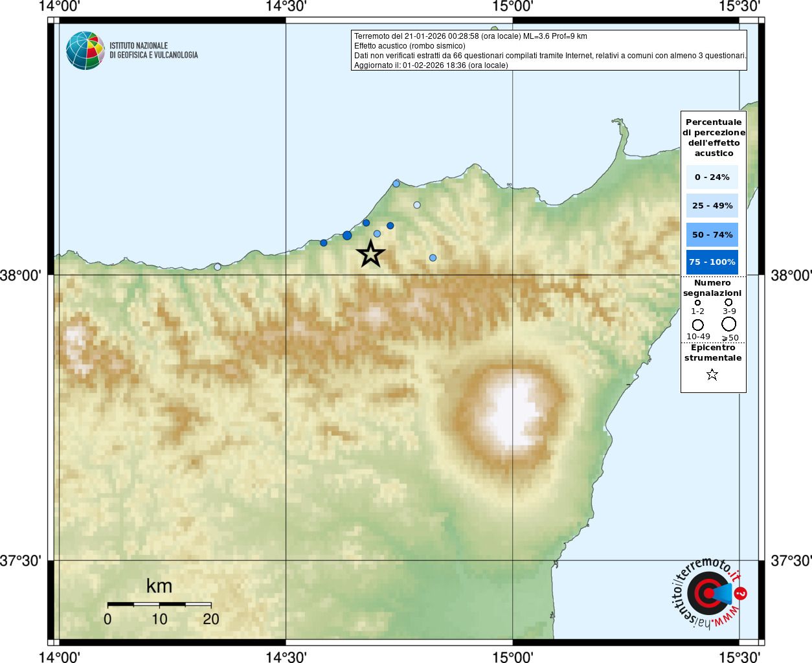
Task: Click the small star in the legend
Action: [712, 374]
